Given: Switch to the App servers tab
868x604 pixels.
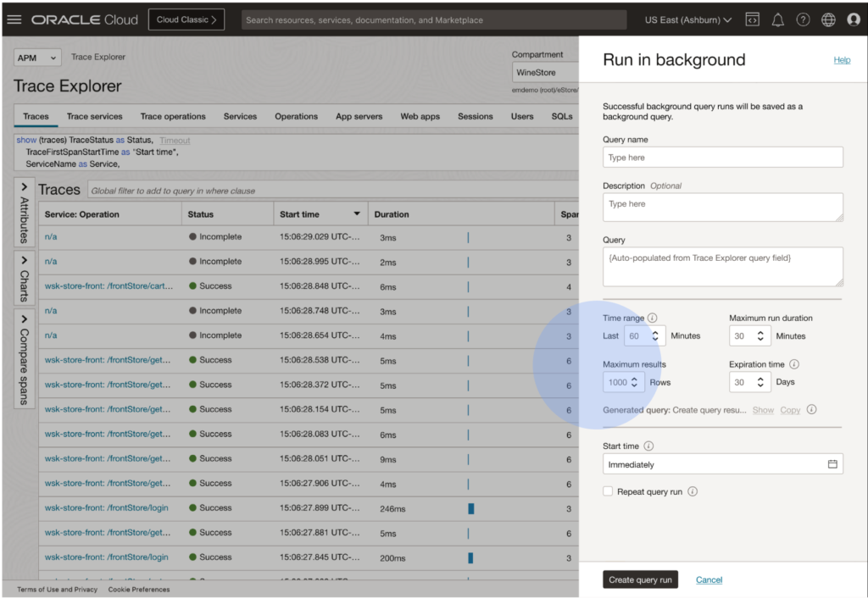Looking at the screenshot, I should (x=359, y=116).
